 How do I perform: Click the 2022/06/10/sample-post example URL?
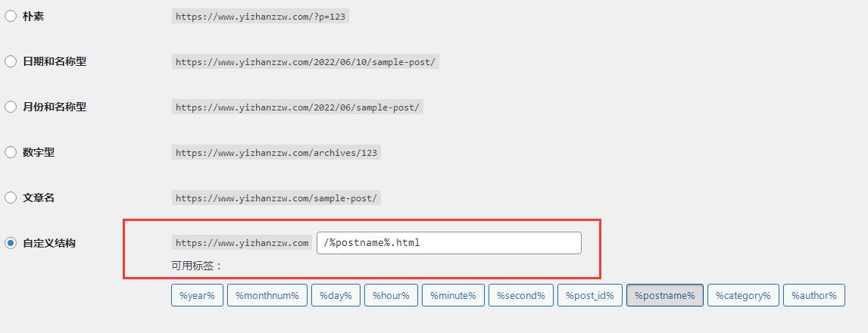coord(305,61)
